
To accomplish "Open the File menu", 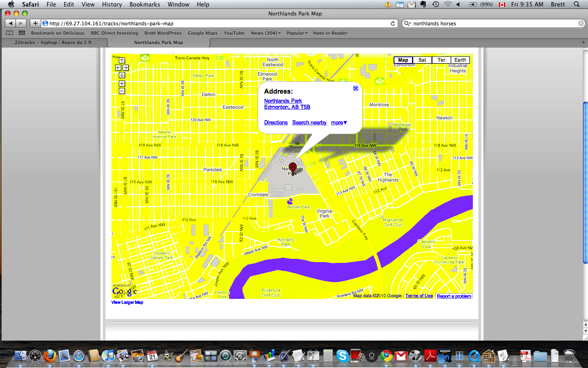I will (51, 4).
